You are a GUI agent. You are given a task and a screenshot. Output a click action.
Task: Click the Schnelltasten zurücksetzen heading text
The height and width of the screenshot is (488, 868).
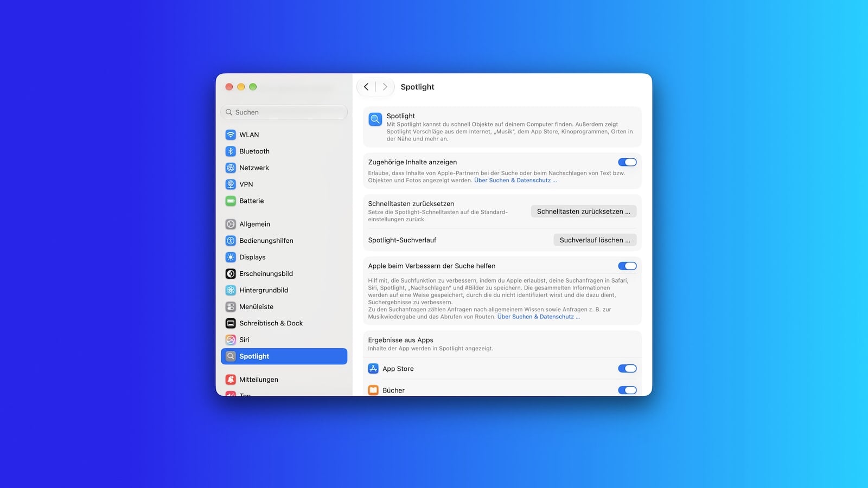411,204
